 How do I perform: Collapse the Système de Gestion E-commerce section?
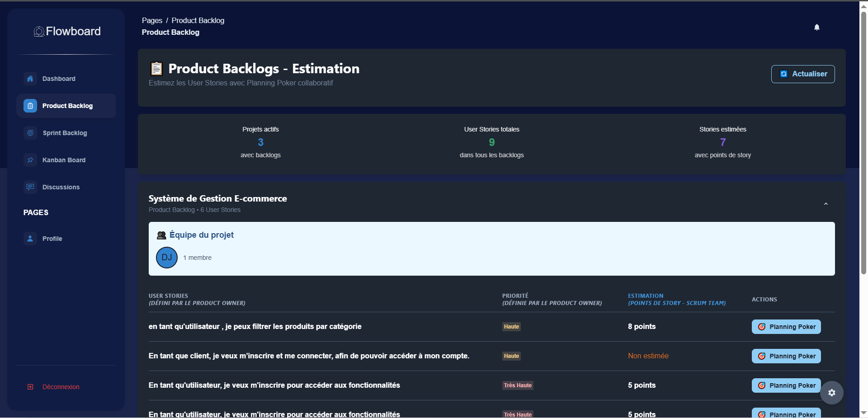[826, 204]
